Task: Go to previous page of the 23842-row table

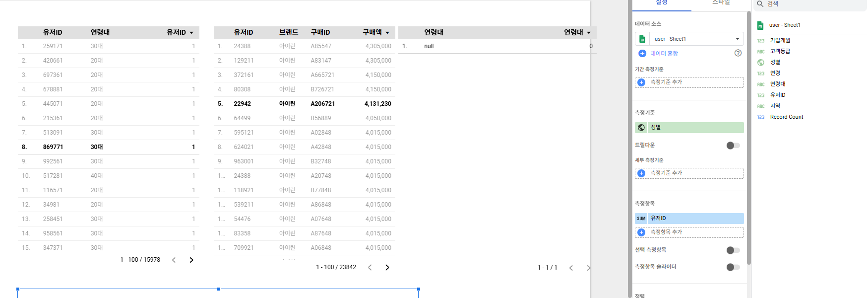Action: (x=370, y=268)
